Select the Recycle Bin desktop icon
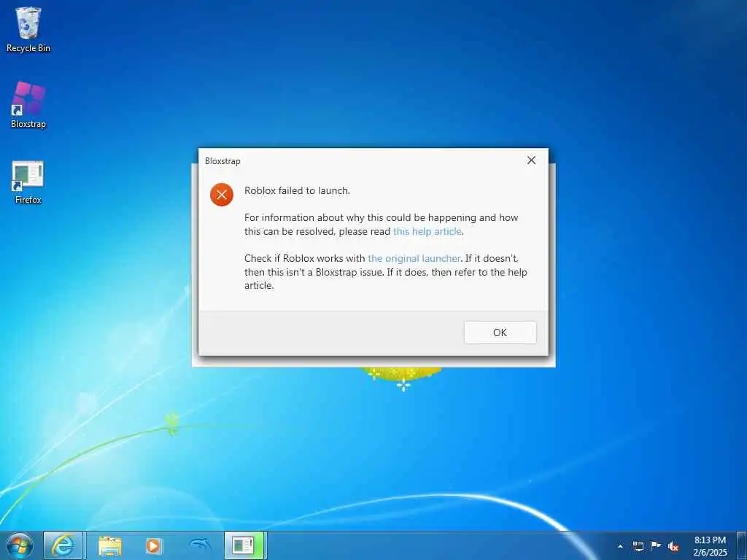The height and width of the screenshot is (560, 747). pyautogui.click(x=28, y=29)
